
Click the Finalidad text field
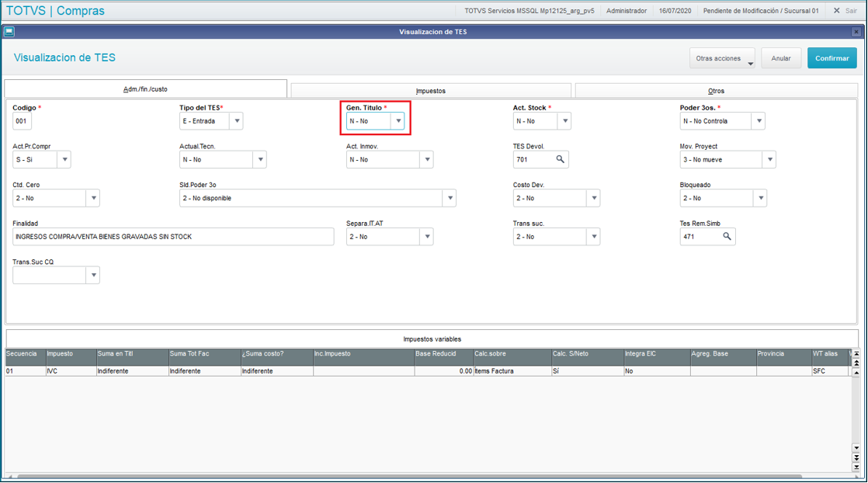pos(173,237)
